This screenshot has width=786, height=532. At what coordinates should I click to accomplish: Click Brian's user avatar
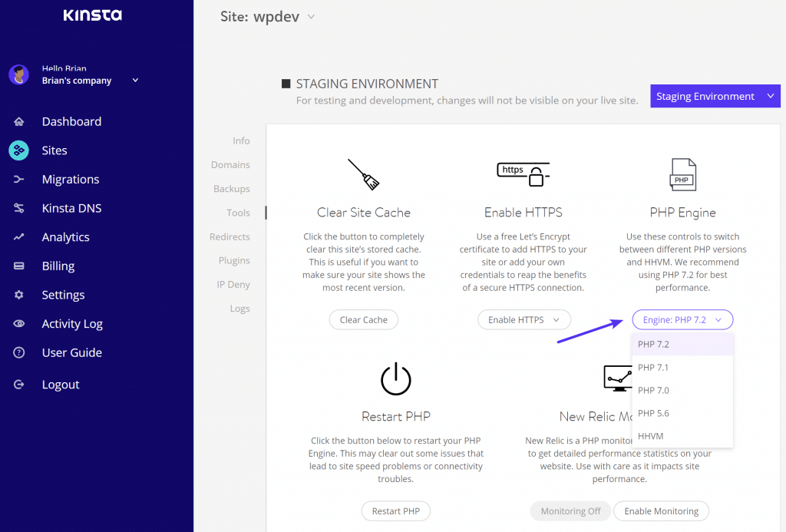pyautogui.click(x=19, y=74)
